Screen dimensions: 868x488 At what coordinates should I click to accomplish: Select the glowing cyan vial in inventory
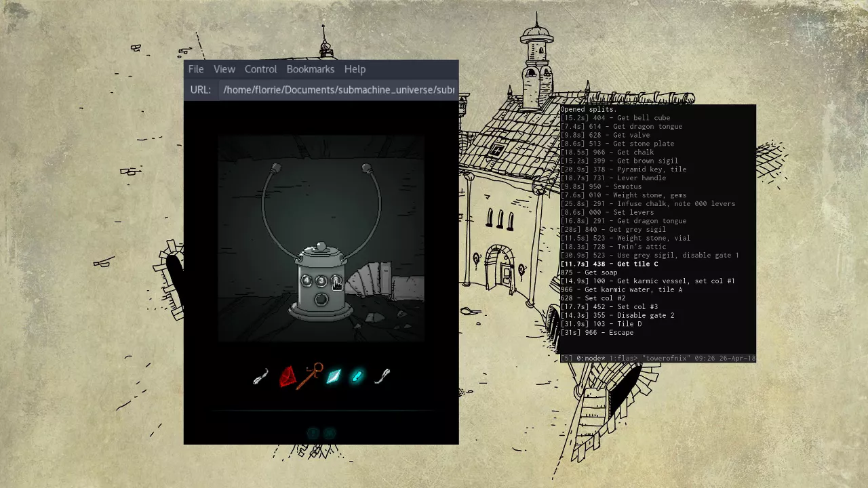pos(357,377)
